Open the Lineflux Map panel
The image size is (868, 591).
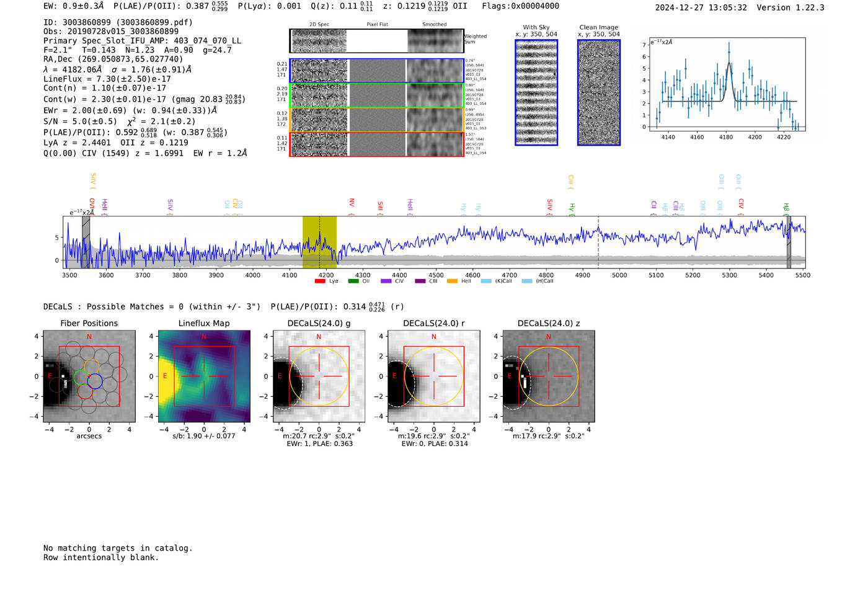[204, 376]
